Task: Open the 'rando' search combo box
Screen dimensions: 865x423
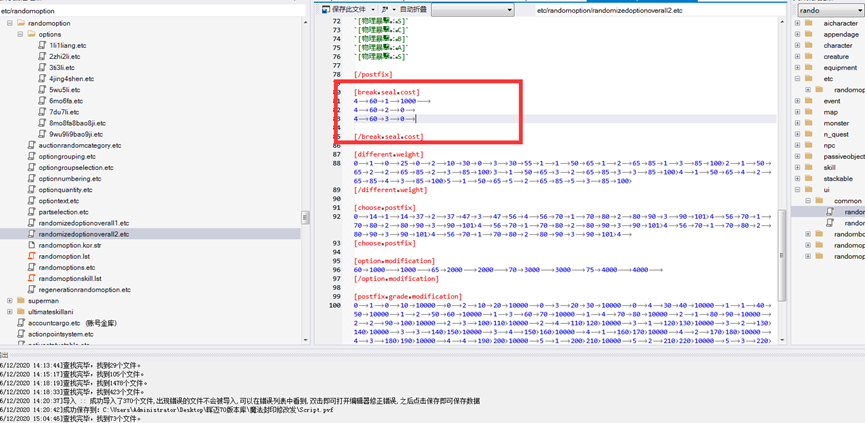Action: click(830, 10)
